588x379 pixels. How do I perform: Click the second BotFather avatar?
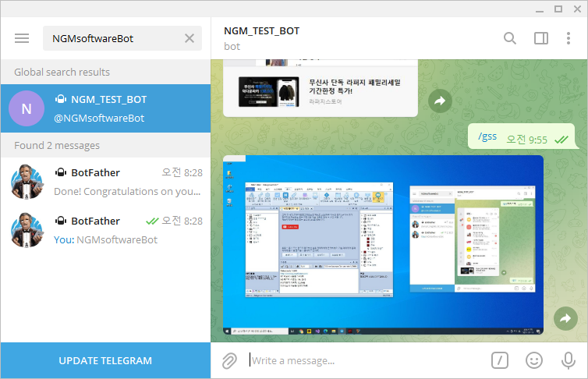click(x=27, y=230)
